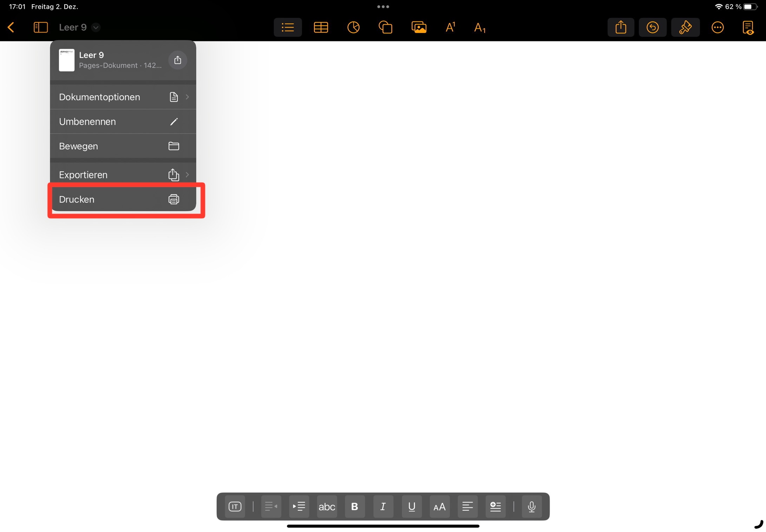Screen dimensions: 766x532
Task: Tap share button beside Leer 9 header
Action: tap(177, 60)
